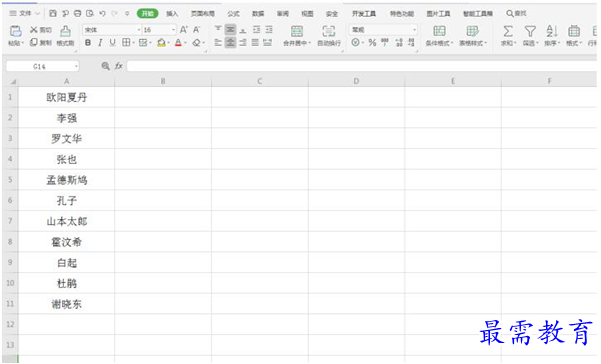Screen dimensions: 601x364
Task: Click the Copy icon
Action: (x=34, y=42)
